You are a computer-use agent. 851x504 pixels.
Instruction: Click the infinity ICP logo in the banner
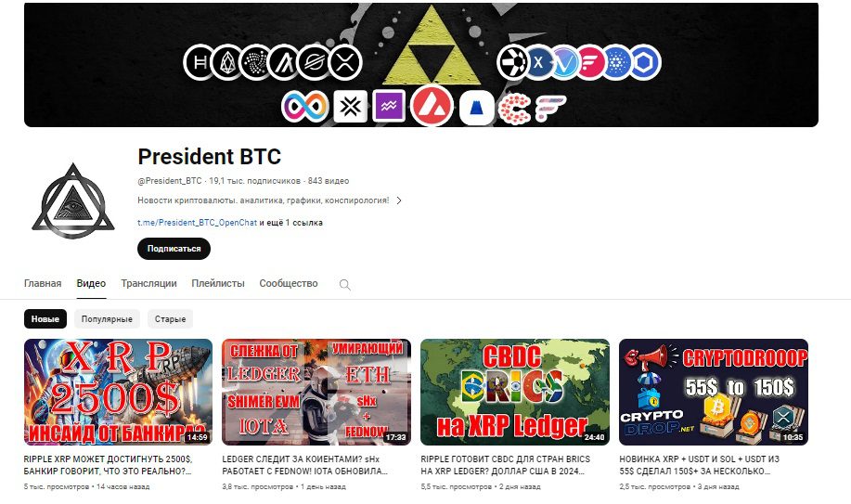[x=305, y=106]
